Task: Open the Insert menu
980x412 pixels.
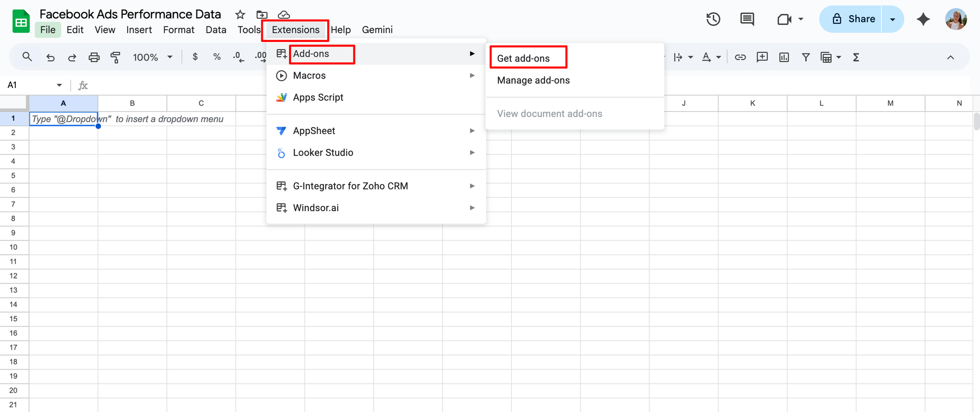Action: pyautogui.click(x=139, y=30)
